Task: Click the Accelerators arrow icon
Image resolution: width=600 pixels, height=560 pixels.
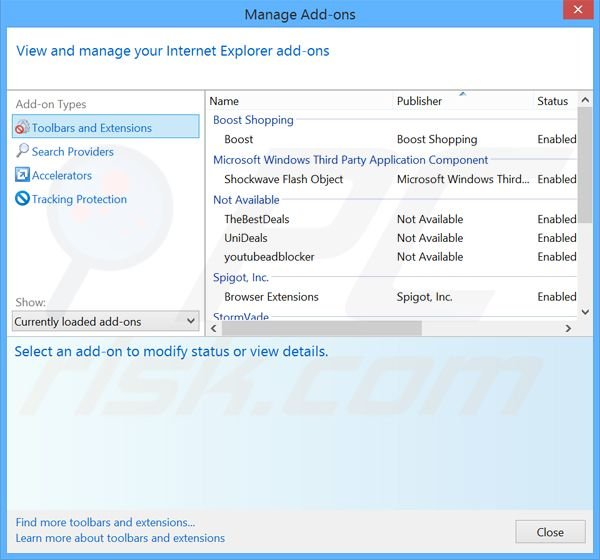Action: pos(22,175)
